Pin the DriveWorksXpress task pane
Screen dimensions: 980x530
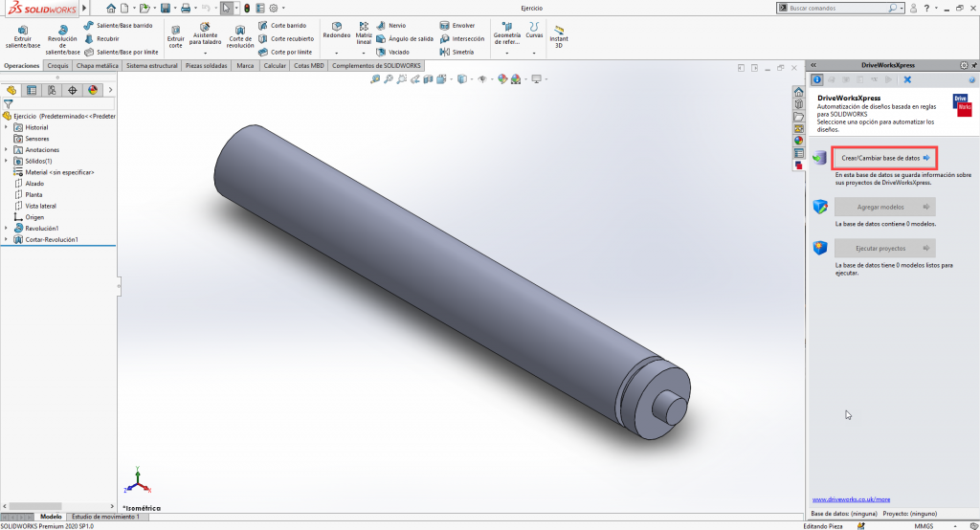click(973, 65)
